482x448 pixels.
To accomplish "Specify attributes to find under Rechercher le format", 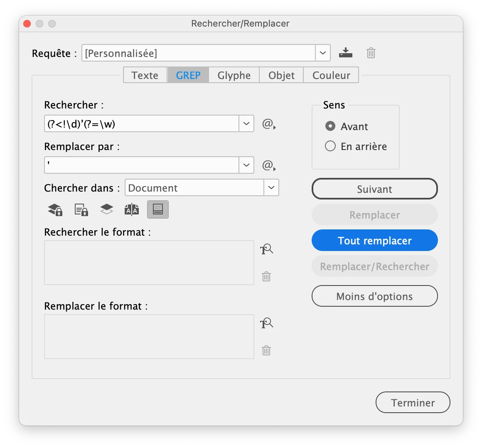I will (266, 249).
